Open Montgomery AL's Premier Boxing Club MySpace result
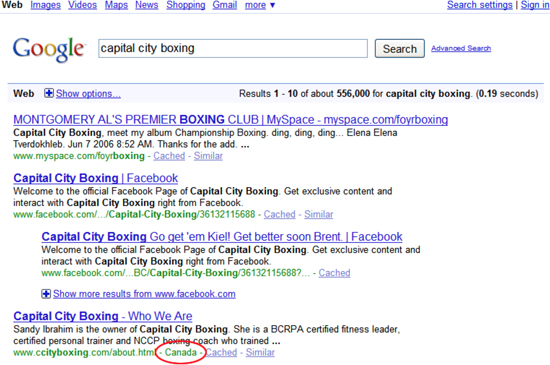 click(230, 120)
